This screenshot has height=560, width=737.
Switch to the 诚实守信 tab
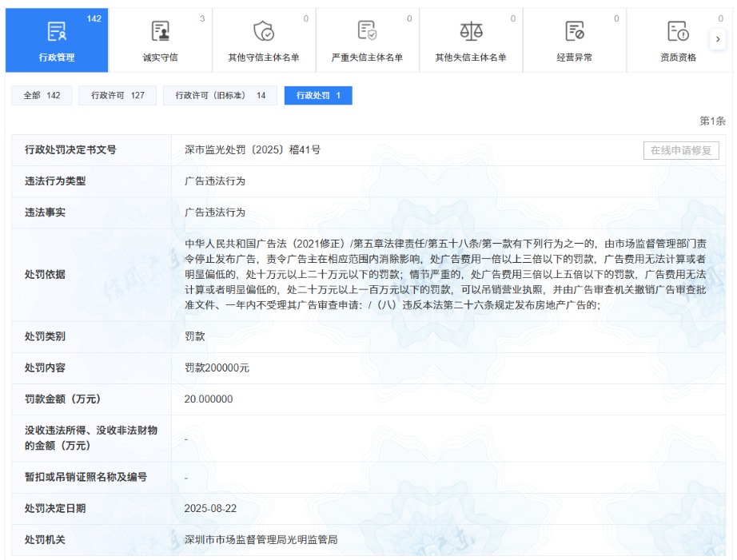point(161,40)
